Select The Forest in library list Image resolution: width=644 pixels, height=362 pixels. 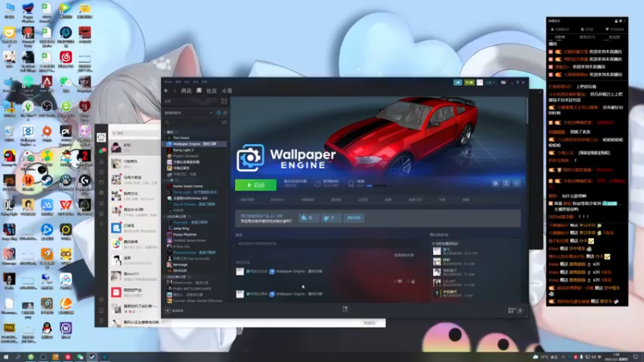click(x=180, y=138)
